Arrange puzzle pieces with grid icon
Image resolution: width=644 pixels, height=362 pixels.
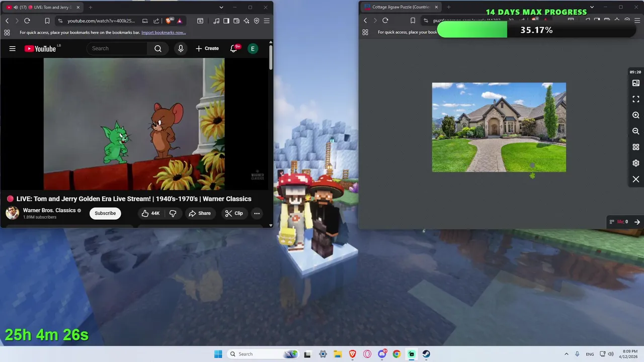coord(636,147)
